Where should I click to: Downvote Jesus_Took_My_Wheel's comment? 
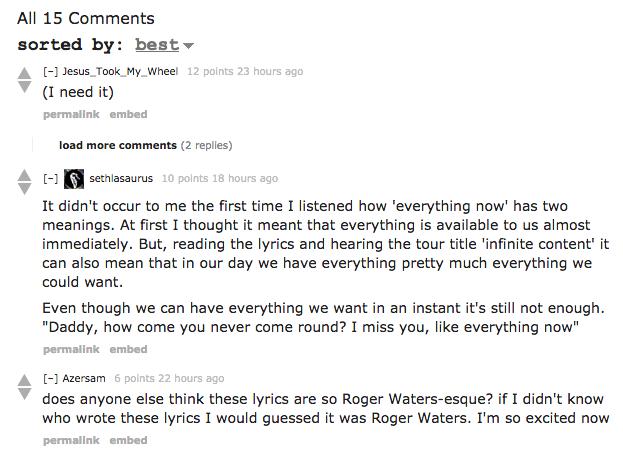tap(24, 87)
